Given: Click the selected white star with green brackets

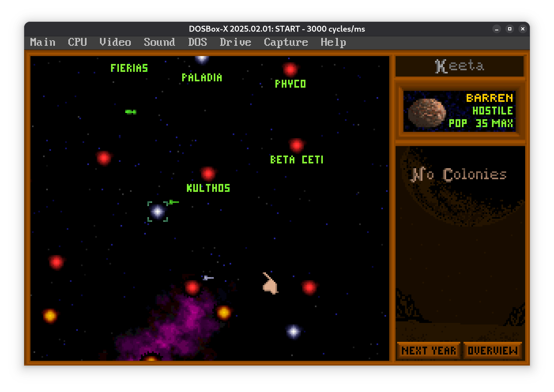Looking at the screenshot, I should 158,212.
